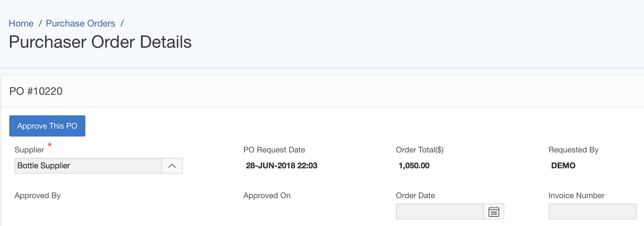Select the 1,050.00 order total value
This screenshot has width=644, height=226.
pos(414,166)
